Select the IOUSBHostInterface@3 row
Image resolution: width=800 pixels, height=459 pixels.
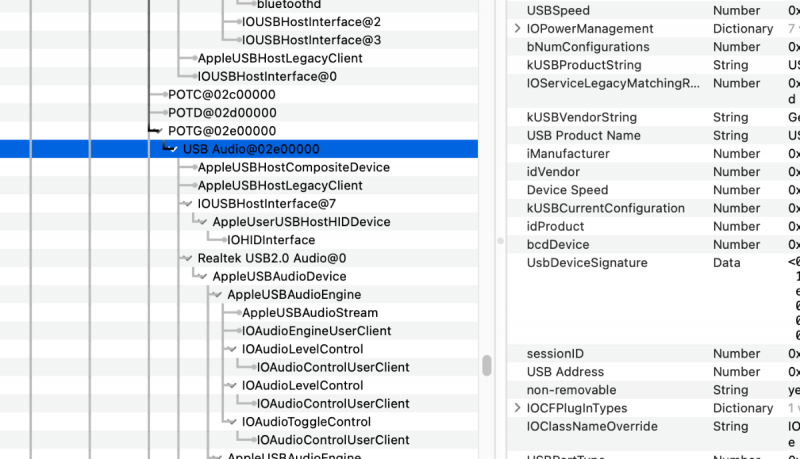(311, 40)
